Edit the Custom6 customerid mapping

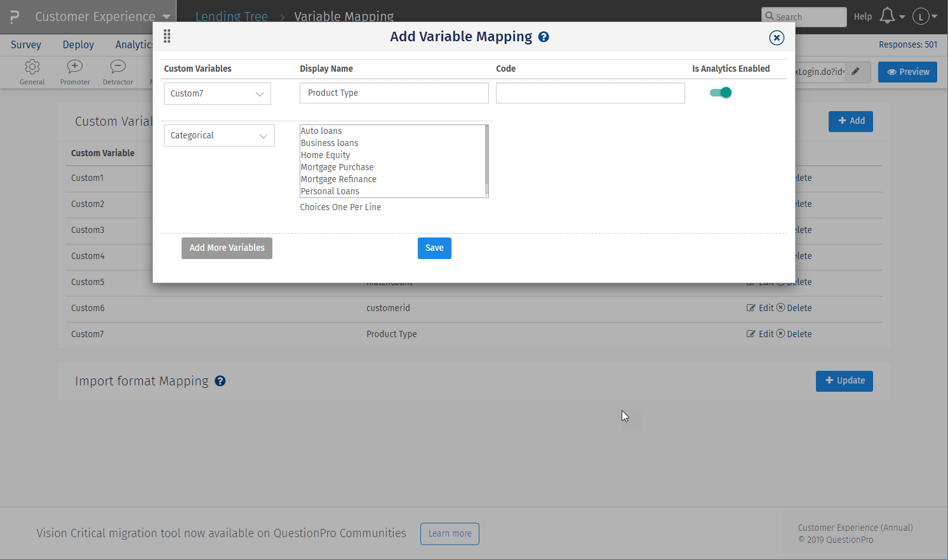(x=761, y=307)
